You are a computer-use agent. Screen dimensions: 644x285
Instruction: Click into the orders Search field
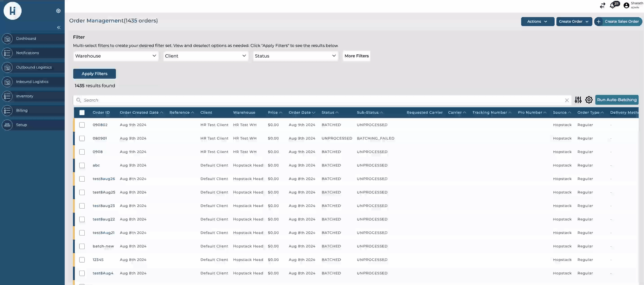[x=300, y=100]
